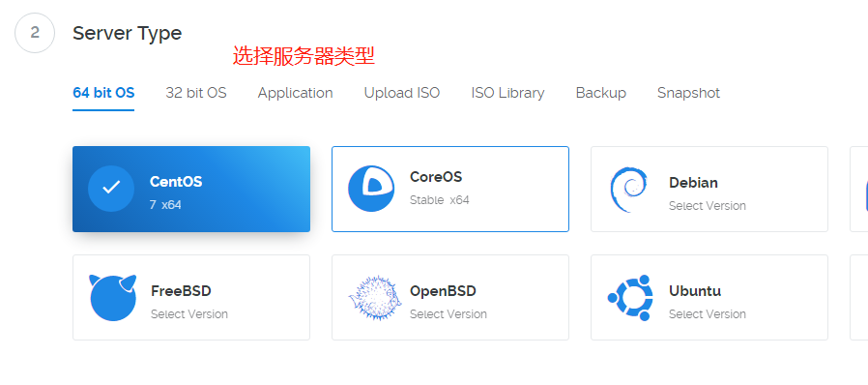This screenshot has width=868, height=385.
Task: Choose the CoreOS Stable x64 card
Action: tap(450, 189)
